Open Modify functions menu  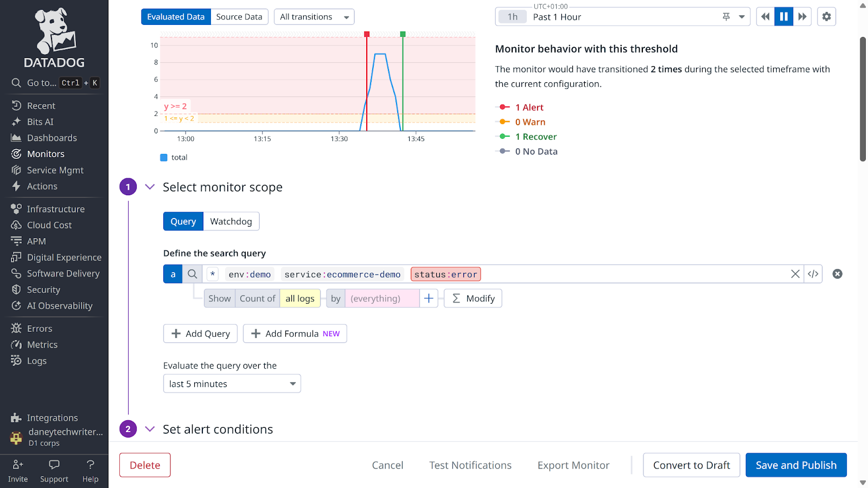coord(473,298)
